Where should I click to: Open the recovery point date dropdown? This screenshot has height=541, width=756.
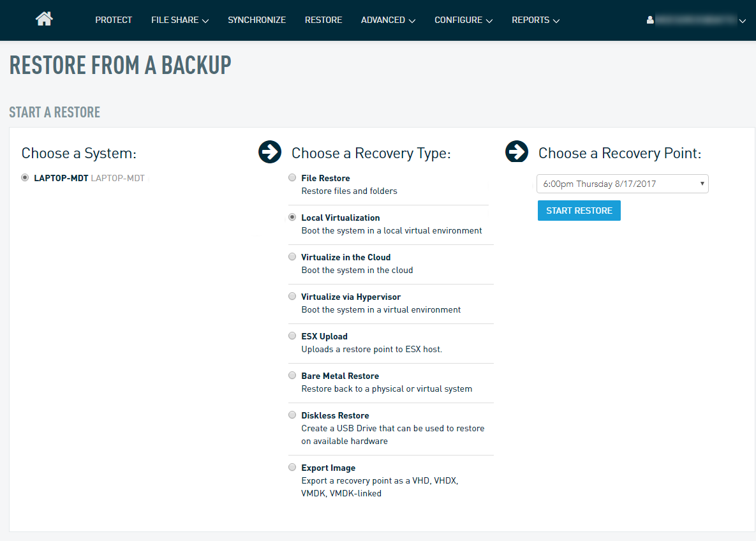click(622, 184)
